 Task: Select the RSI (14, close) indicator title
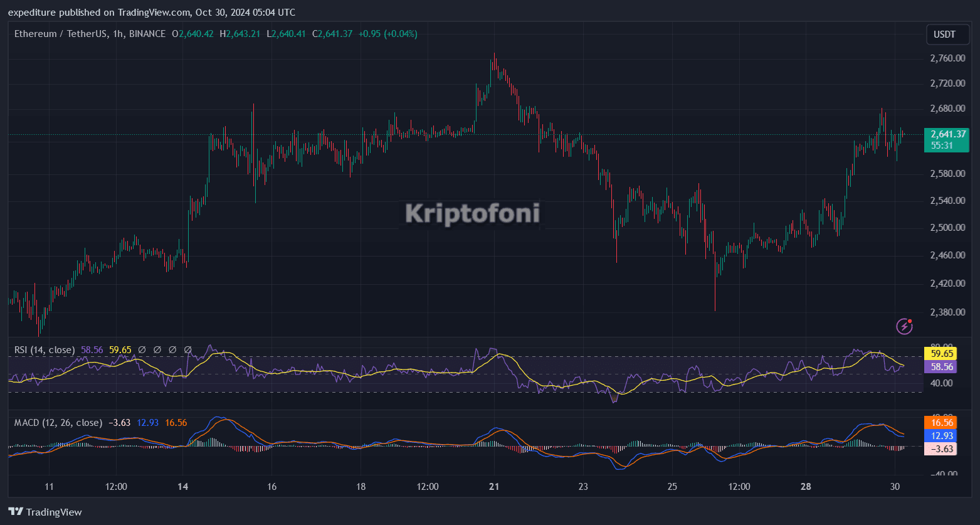(44, 349)
